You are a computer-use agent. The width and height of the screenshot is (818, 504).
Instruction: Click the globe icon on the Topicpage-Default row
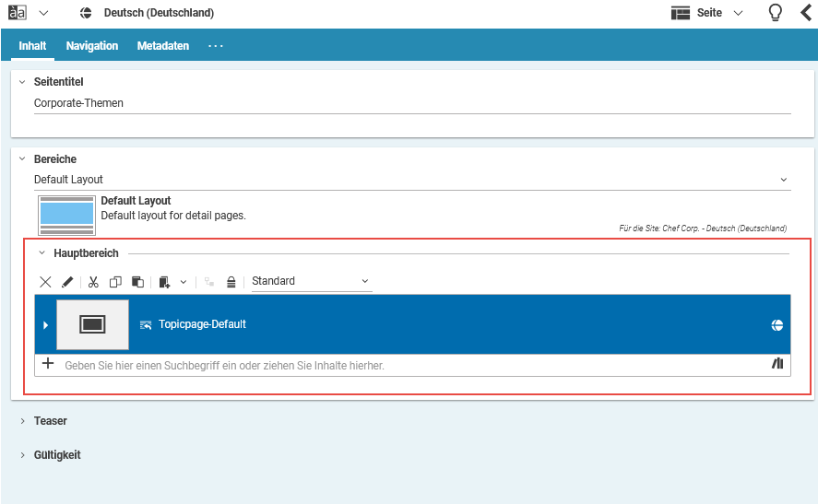point(777,325)
